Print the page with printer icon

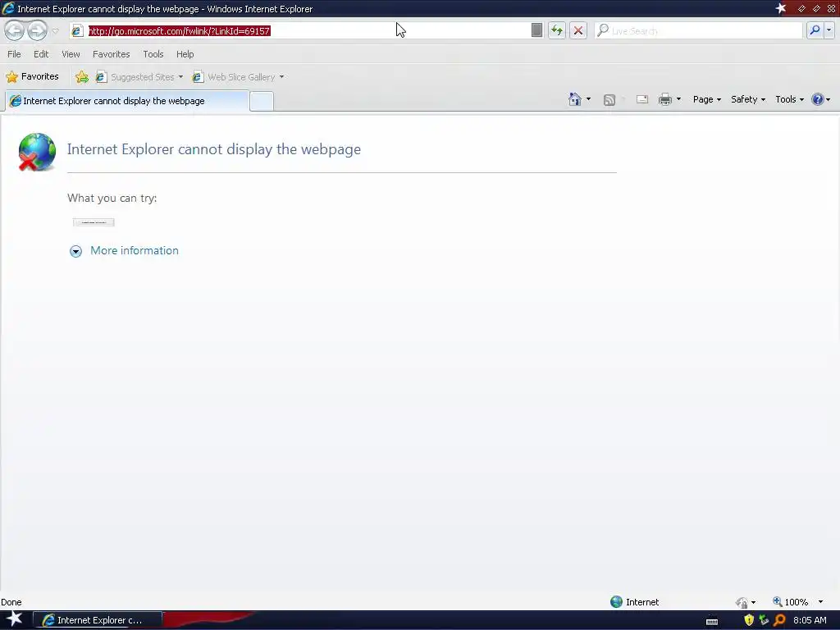point(664,99)
